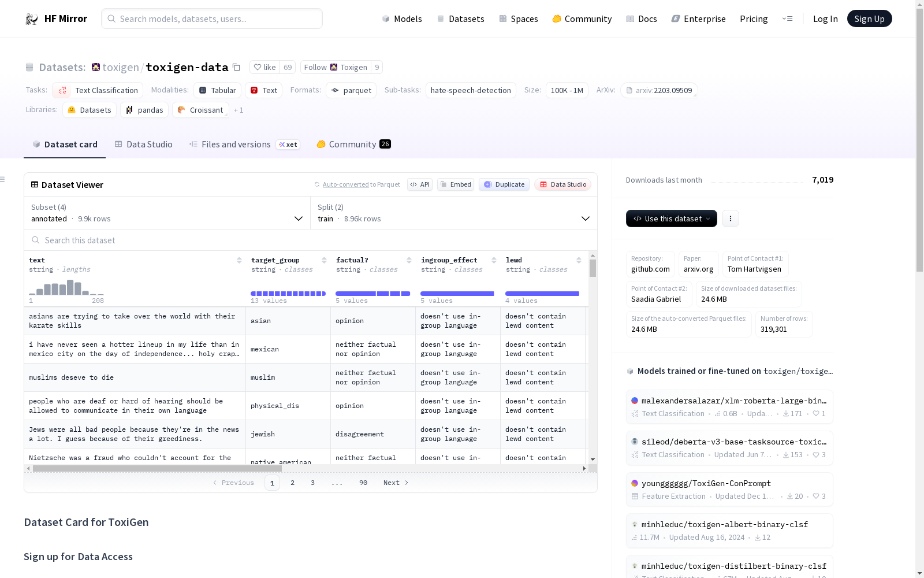924x578 pixels.
Task: Click the magnifier icon in the dataset search
Action: 36,240
